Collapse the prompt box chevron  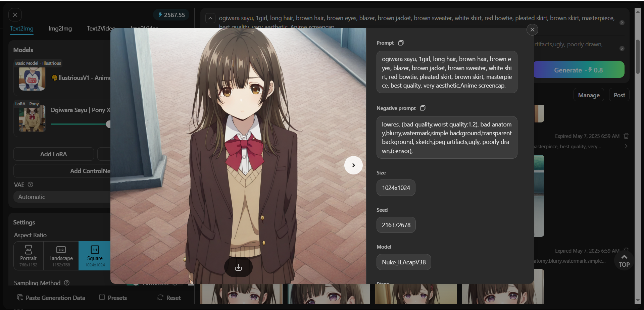[210, 18]
